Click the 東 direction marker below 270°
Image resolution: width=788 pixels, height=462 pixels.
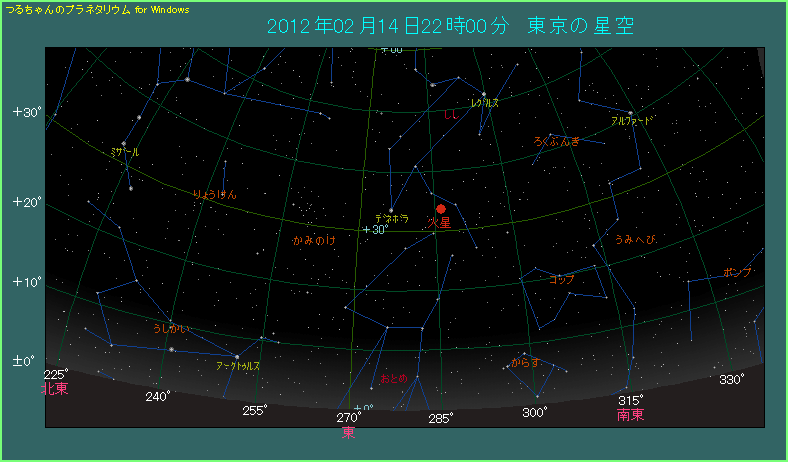[x=349, y=433]
